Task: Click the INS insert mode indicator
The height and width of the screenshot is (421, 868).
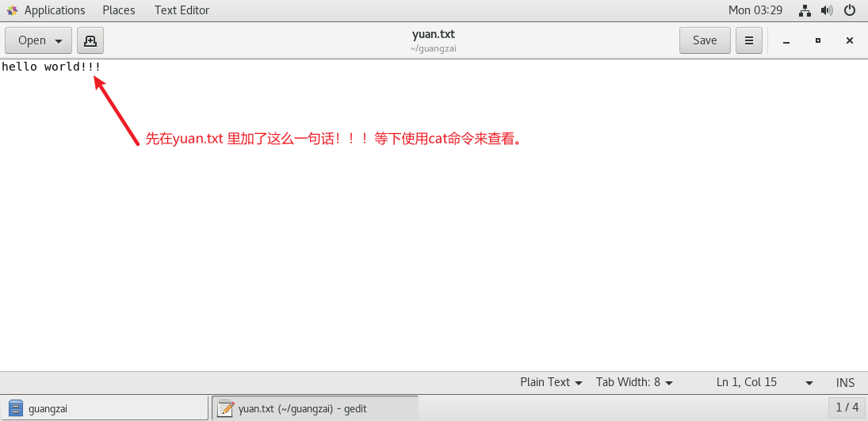Action: 845,382
